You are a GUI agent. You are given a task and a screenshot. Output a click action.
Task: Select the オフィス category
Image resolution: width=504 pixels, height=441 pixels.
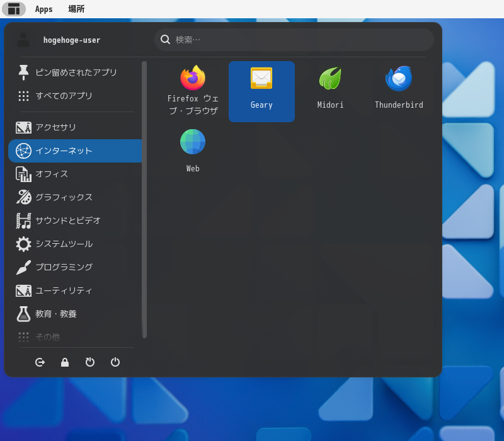[x=75, y=175]
